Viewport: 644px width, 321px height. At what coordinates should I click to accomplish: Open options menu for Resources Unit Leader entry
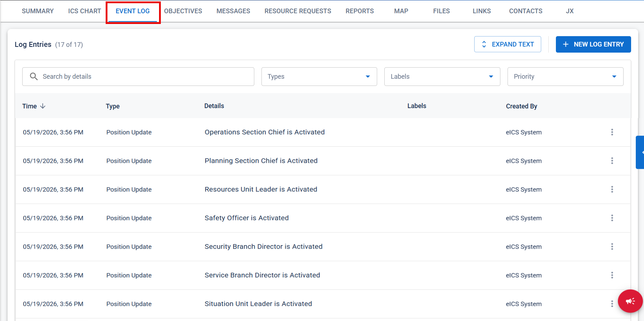pyautogui.click(x=612, y=189)
